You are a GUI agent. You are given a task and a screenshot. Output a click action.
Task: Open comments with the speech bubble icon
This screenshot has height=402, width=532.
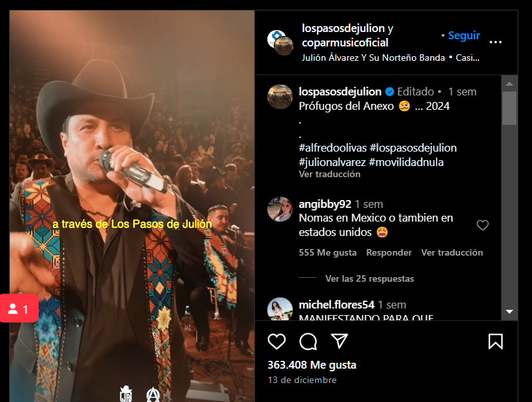pyautogui.click(x=308, y=341)
